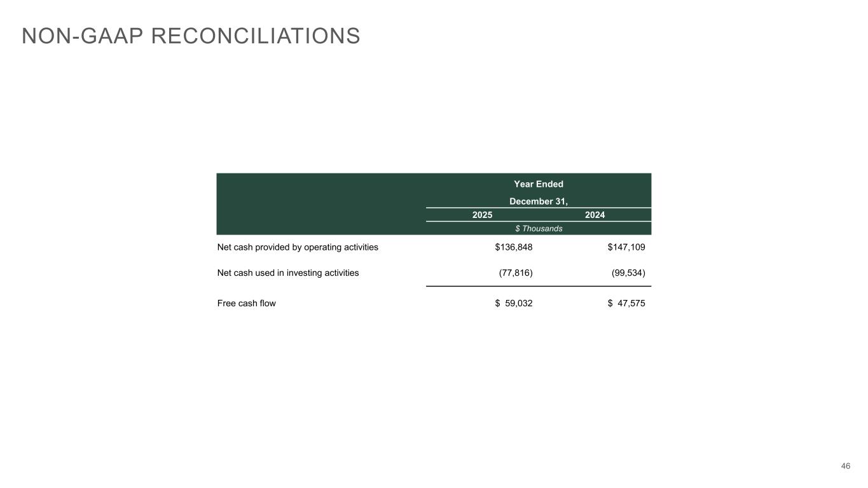Select the 2025 column header
Viewport: 868px width, 488px height.
click(x=482, y=215)
